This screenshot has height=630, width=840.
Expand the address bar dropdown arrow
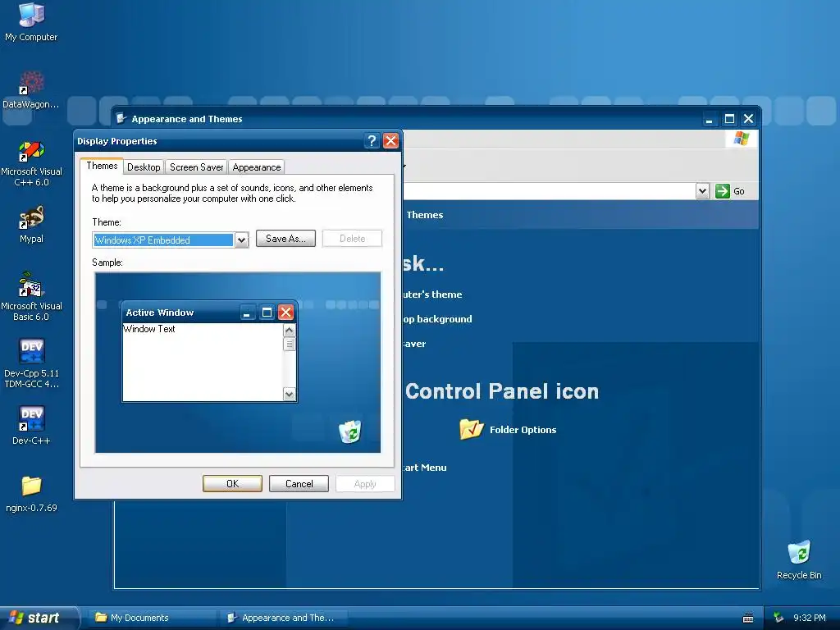[702, 190]
